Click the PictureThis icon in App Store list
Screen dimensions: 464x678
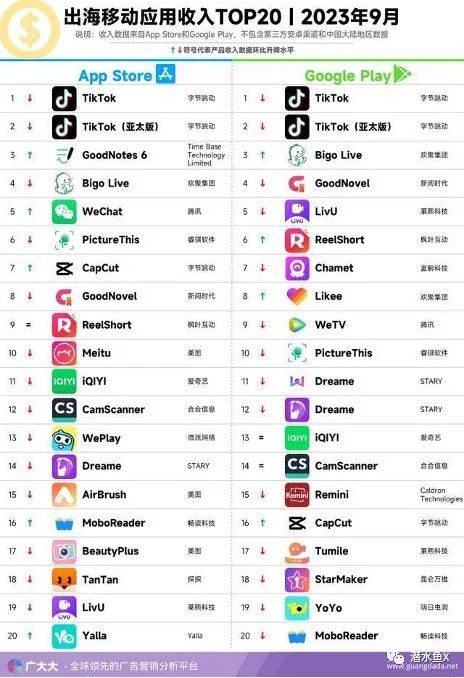point(64,240)
